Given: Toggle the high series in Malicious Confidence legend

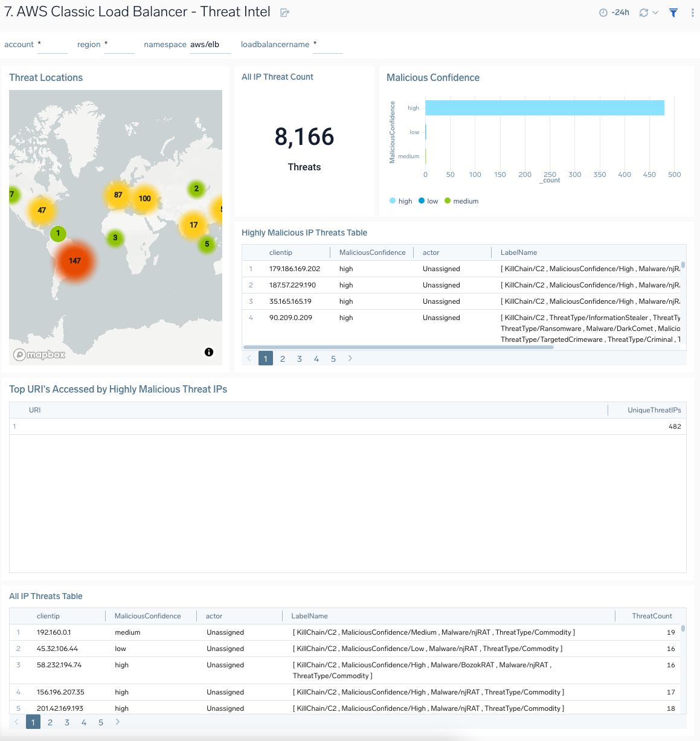Looking at the screenshot, I should [400, 200].
